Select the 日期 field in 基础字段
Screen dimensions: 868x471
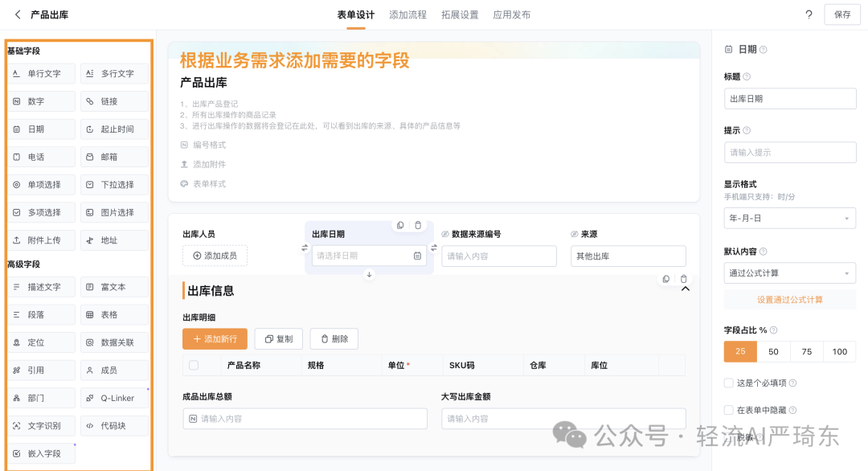pos(41,129)
